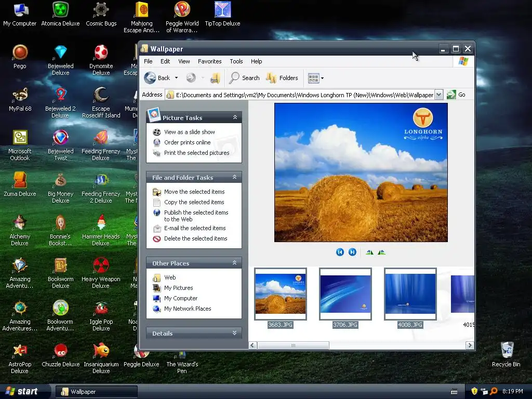Viewport: 532px width, 399px height.
Task: Select the MyPal 68 desktop icon
Action: coord(20,100)
